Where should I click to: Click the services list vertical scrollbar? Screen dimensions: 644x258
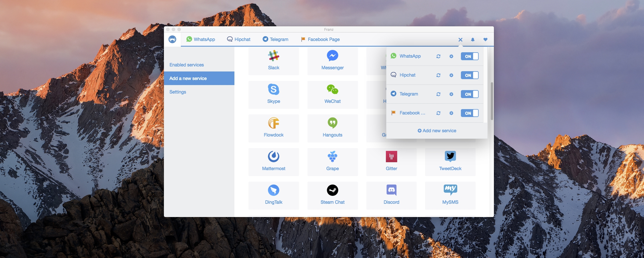[x=492, y=101]
